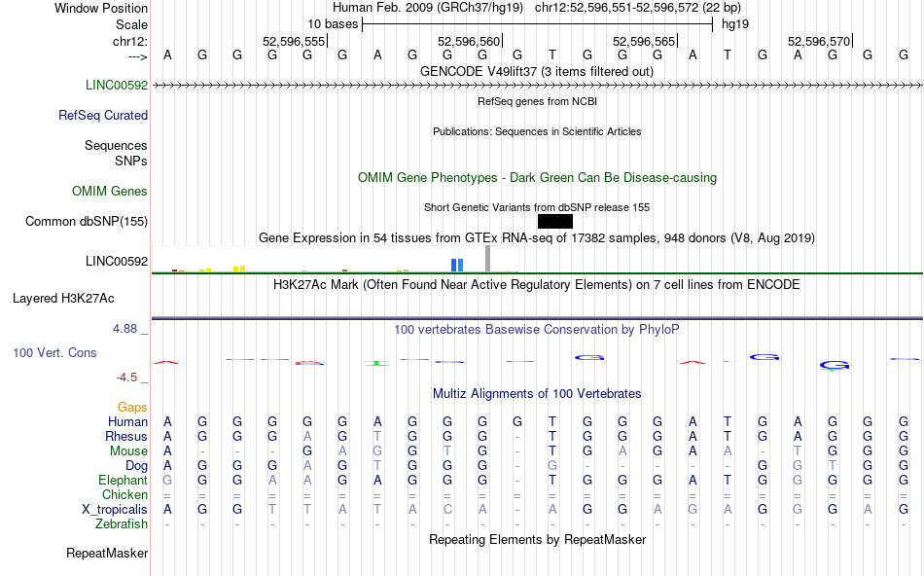Click the 52,596,555 coordinate marker

click(x=294, y=41)
